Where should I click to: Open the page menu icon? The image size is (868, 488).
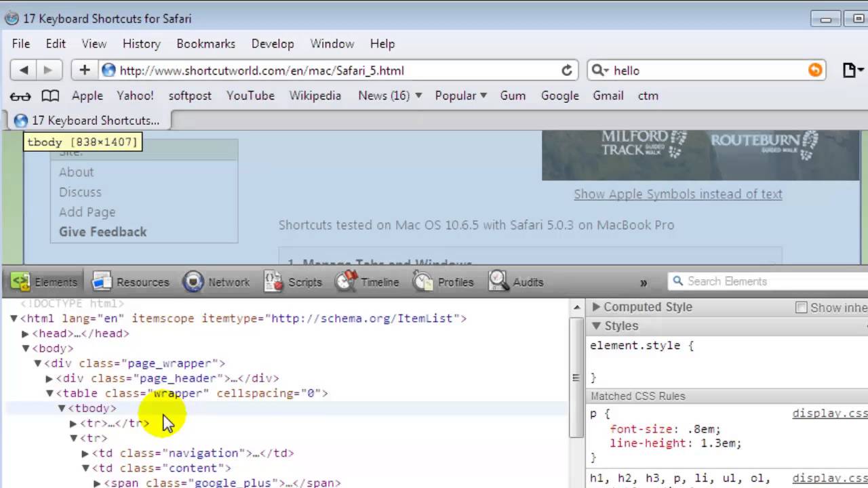pyautogui.click(x=852, y=70)
